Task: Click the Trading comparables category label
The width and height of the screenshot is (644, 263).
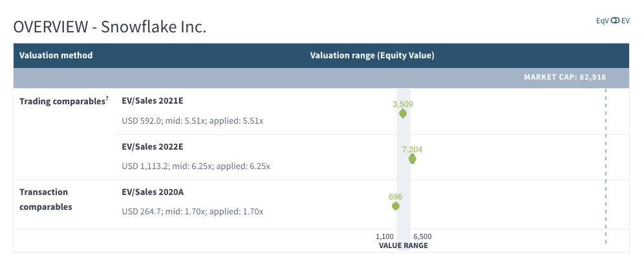Action: coord(61,102)
